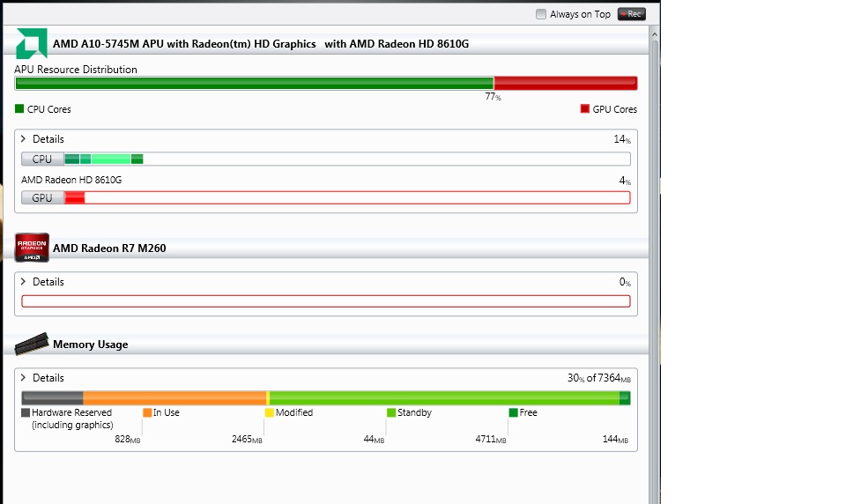846x504 pixels.
Task: Click the 'AMD Radeon HD 8610G' GPU label
Action: 71,180
